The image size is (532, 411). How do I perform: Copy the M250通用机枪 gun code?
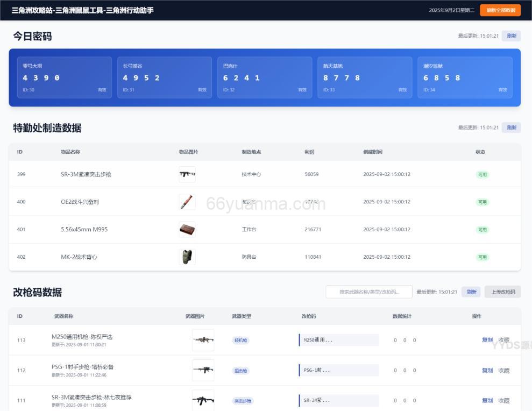(487, 340)
